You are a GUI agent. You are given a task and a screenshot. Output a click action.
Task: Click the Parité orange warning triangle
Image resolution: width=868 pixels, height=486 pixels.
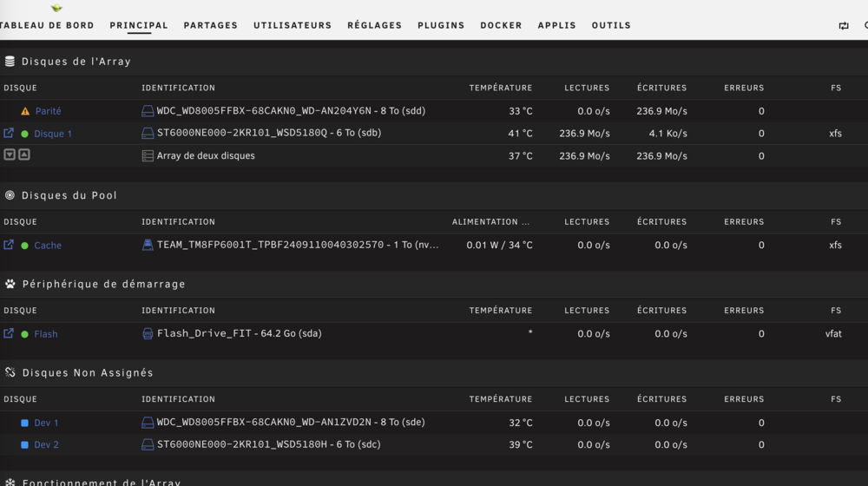coord(25,111)
